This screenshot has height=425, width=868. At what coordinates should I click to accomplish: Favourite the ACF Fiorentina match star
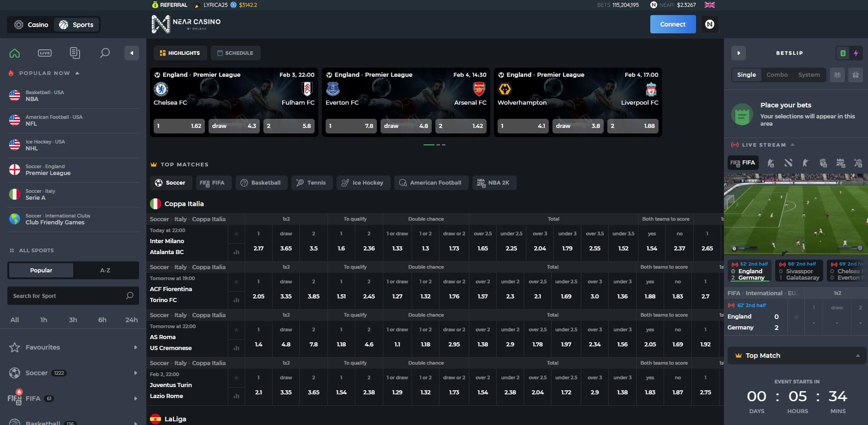pos(236,282)
